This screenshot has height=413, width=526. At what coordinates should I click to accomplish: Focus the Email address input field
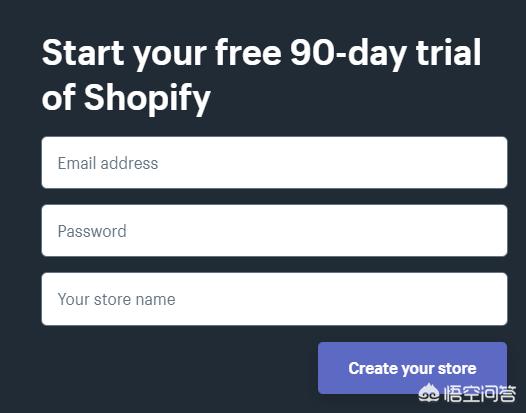pos(274,162)
